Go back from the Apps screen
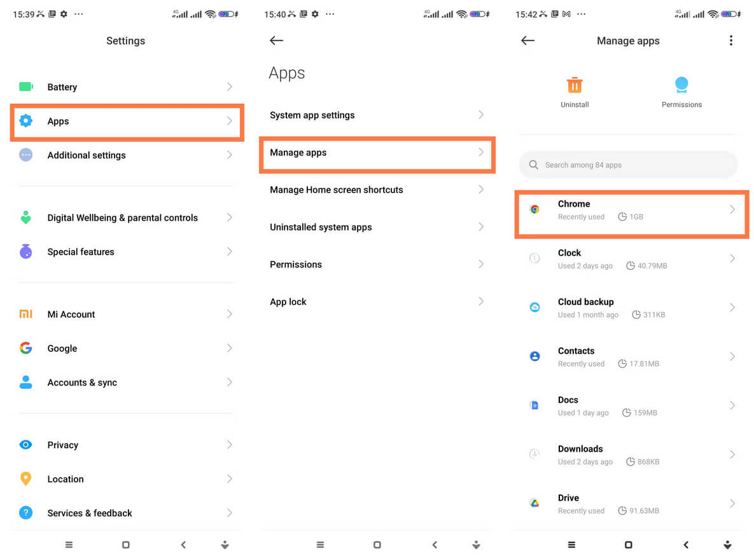The image size is (754, 560). click(277, 41)
